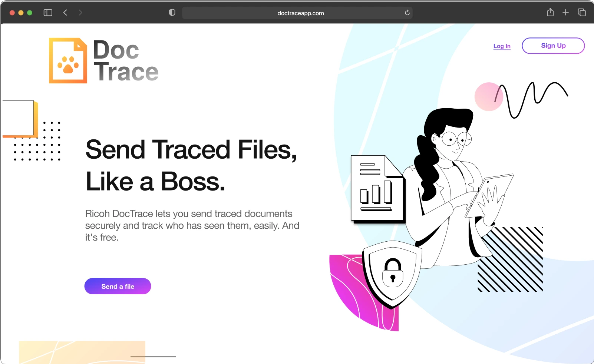Image resolution: width=594 pixels, height=364 pixels.
Task: Focus the doctraceapp.com address bar
Action: click(x=300, y=13)
